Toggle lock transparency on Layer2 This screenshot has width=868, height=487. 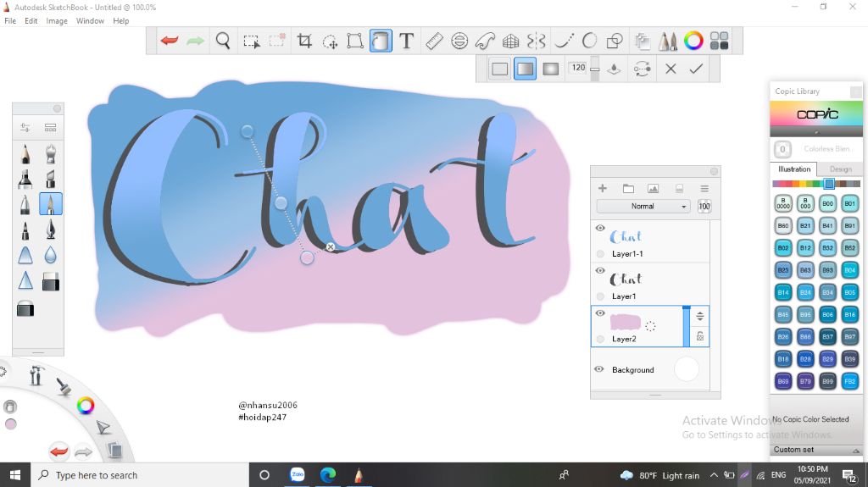pyautogui.click(x=699, y=336)
